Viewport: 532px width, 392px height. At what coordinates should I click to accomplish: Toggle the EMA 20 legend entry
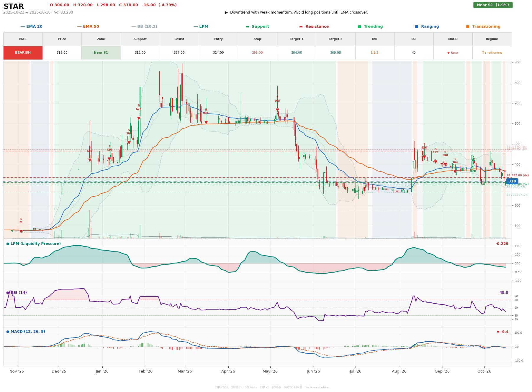click(32, 27)
